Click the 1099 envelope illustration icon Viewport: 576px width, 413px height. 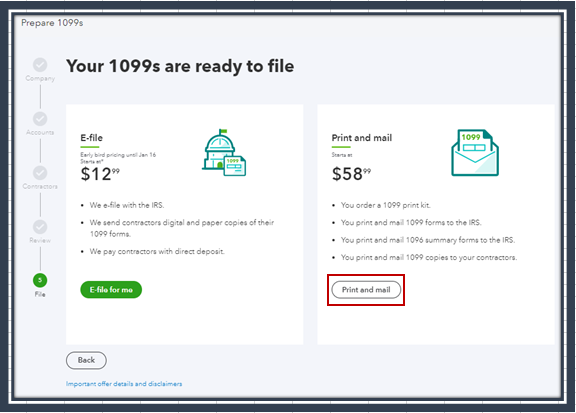click(x=475, y=152)
